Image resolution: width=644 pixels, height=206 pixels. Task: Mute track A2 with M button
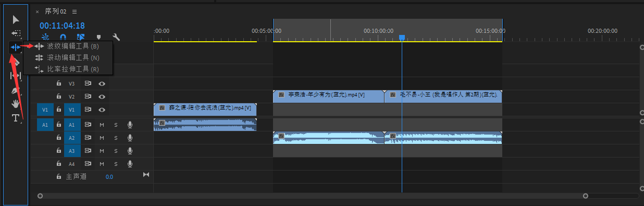point(102,138)
